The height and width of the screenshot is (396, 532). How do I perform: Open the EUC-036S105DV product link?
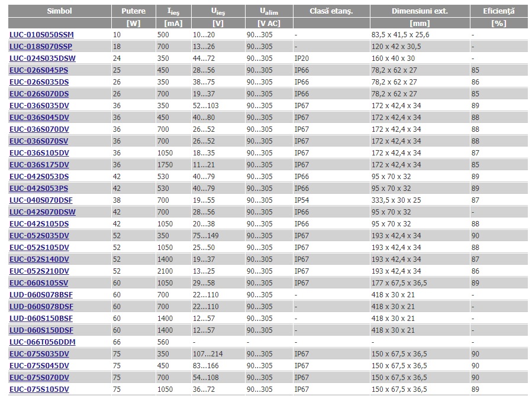pyautogui.click(x=39, y=153)
